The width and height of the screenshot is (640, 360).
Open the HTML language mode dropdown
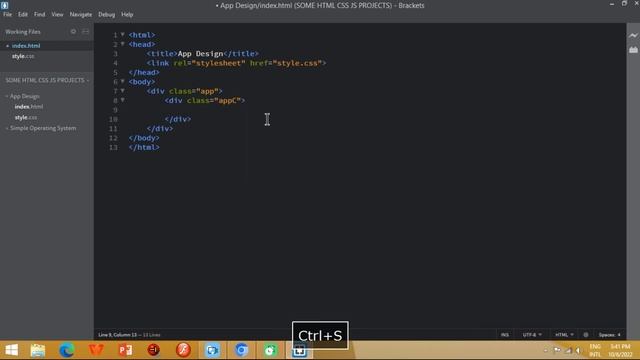pyautogui.click(x=564, y=335)
